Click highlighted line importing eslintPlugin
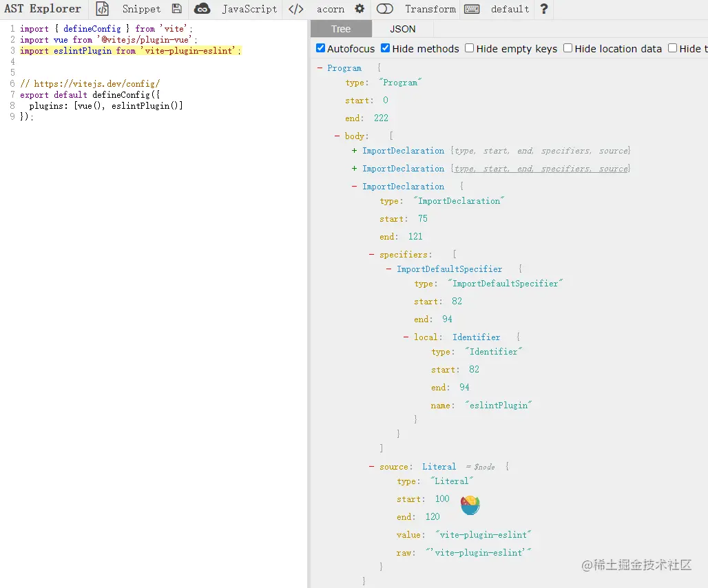The width and height of the screenshot is (708, 588). click(130, 50)
